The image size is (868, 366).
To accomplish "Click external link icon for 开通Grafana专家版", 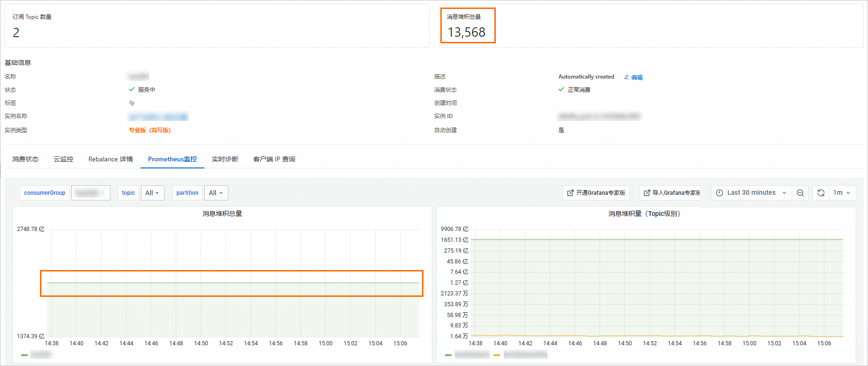I will coord(571,193).
